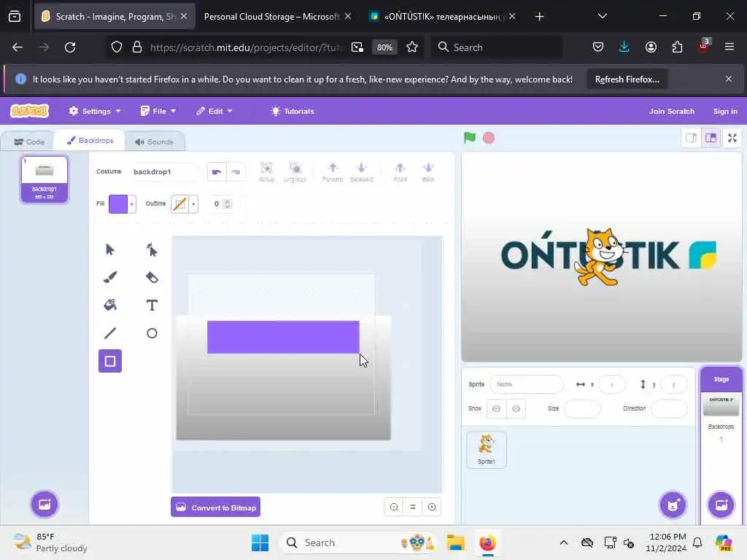
Task: Enter full screen stage mode
Action: [x=732, y=138]
